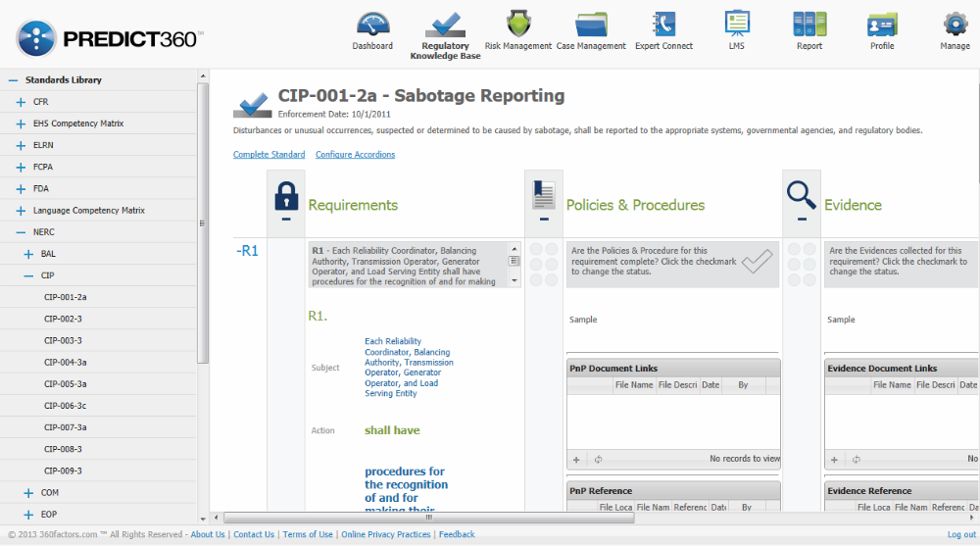Screen dimensions: 980x546
Task: Open the Profile card icon
Action: click(882, 25)
